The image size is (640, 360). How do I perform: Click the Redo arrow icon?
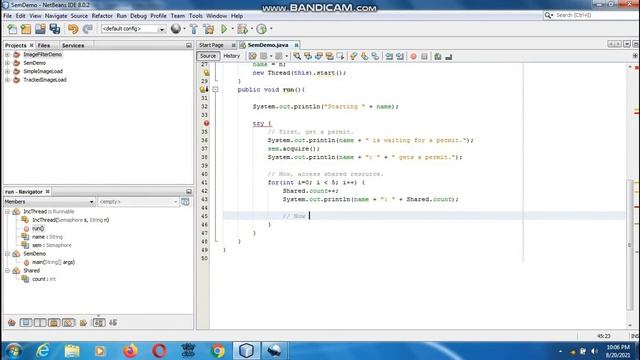coord(87,29)
